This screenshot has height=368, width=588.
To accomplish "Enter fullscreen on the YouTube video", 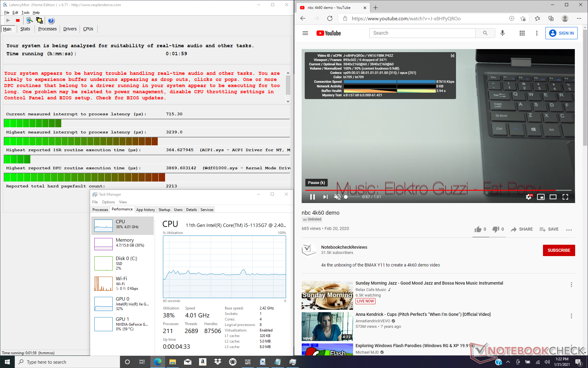I will coord(565,197).
